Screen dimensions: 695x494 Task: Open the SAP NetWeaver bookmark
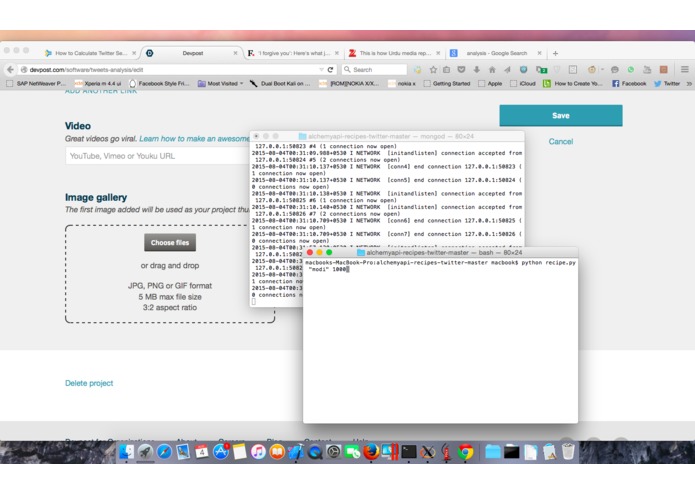(x=36, y=83)
